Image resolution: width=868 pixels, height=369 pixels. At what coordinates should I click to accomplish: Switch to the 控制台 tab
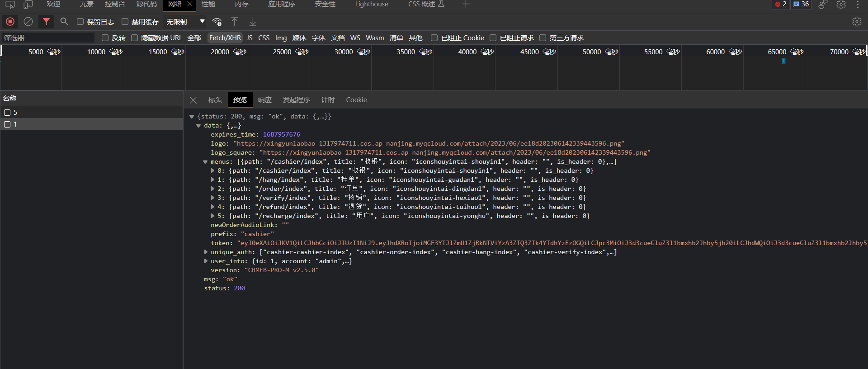coord(115,4)
